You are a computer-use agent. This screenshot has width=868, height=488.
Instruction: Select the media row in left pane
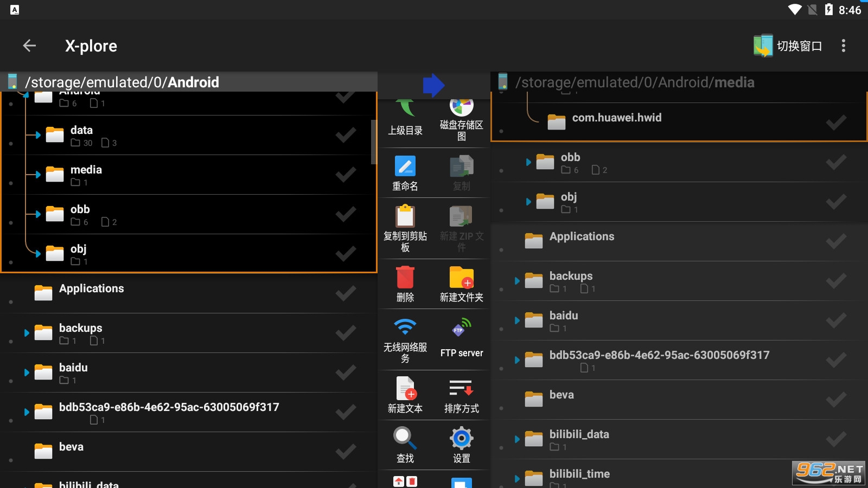(x=189, y=175)
